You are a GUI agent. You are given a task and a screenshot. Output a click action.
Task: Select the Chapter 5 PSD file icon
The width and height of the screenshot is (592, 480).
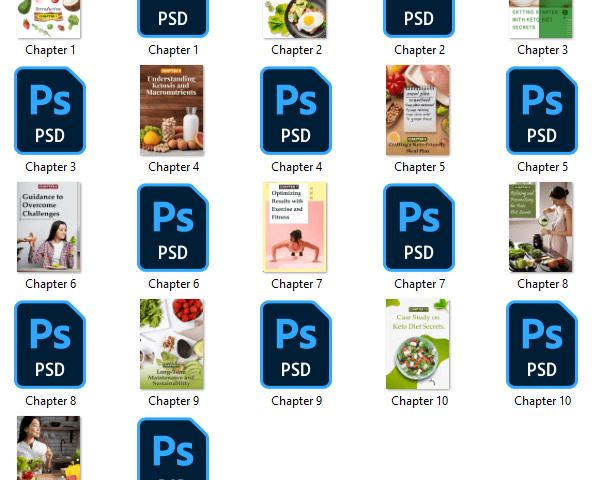tap(542, 110)
